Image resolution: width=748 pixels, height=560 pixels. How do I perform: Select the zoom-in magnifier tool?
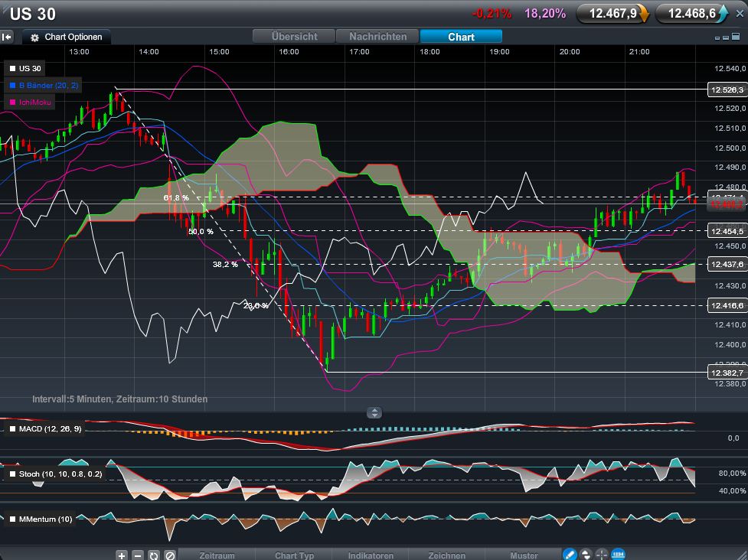pos(122,555)
